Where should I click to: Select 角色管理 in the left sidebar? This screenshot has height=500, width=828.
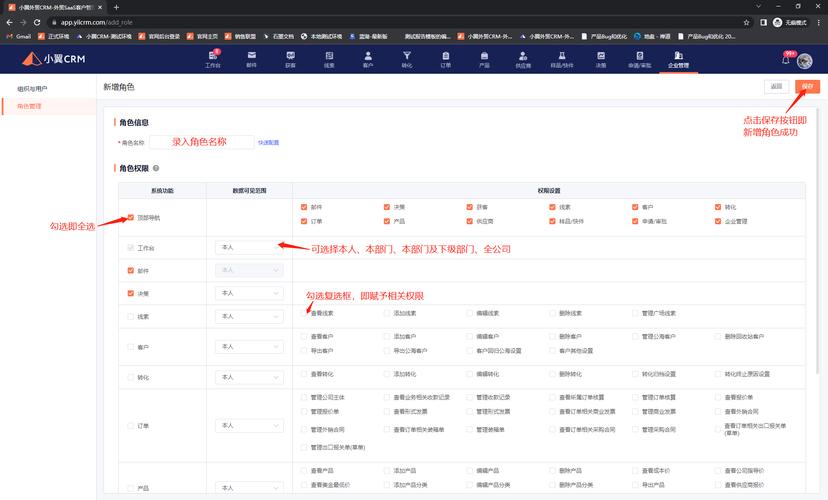coord(29,106)
